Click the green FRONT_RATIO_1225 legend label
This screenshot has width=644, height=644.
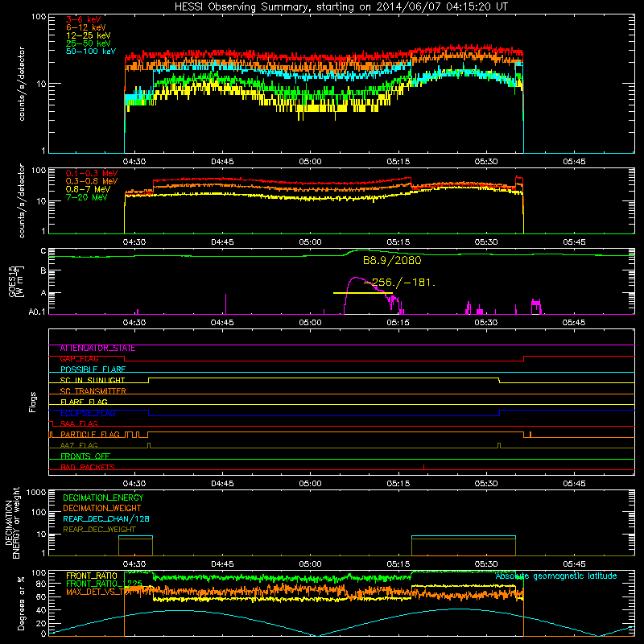pos(105,584)
